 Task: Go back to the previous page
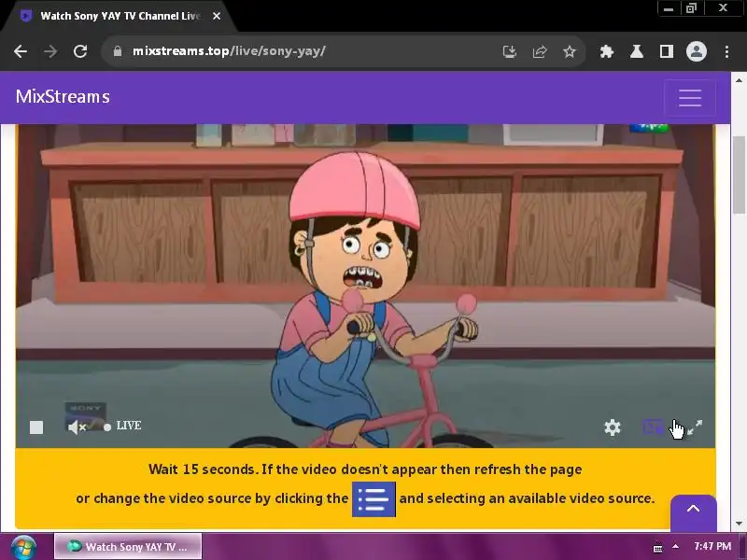coord(21,51)
